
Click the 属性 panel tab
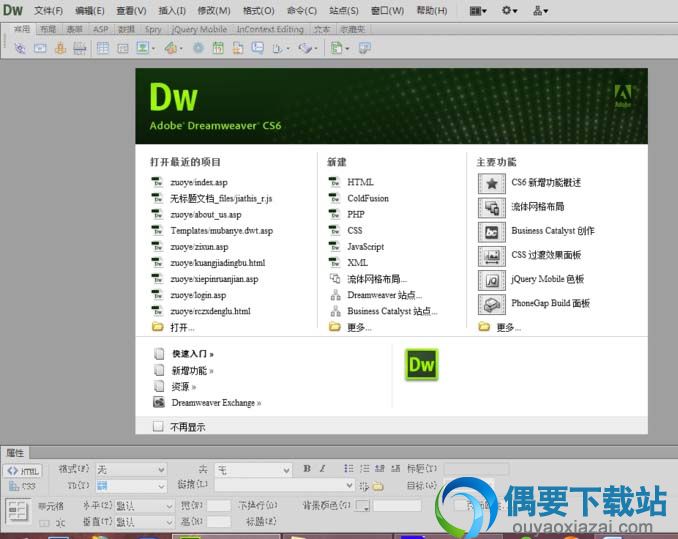[15, 453]
